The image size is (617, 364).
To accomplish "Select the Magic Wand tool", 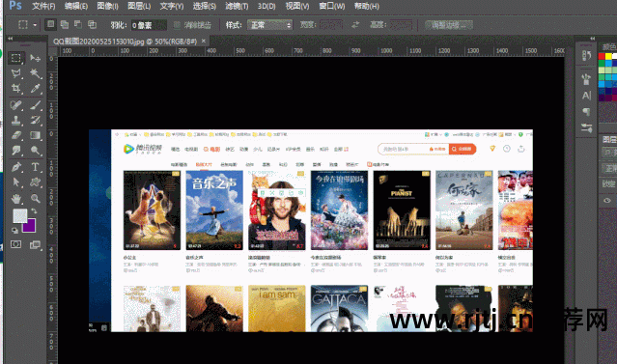I will (36, 73).
